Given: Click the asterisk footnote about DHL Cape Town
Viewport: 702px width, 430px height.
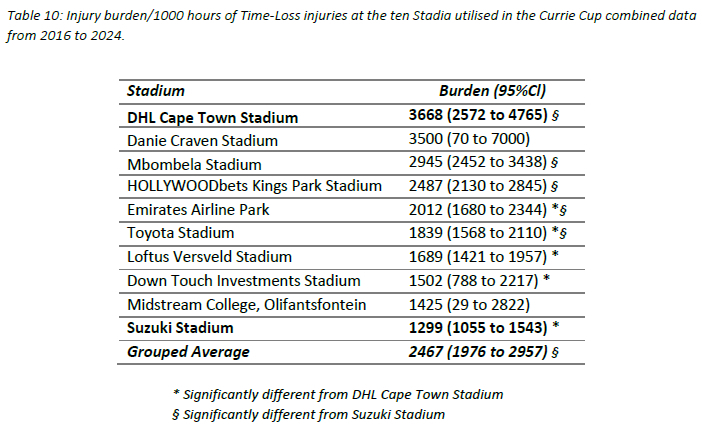Looking at the screenshot, I should tap(338, 395).
